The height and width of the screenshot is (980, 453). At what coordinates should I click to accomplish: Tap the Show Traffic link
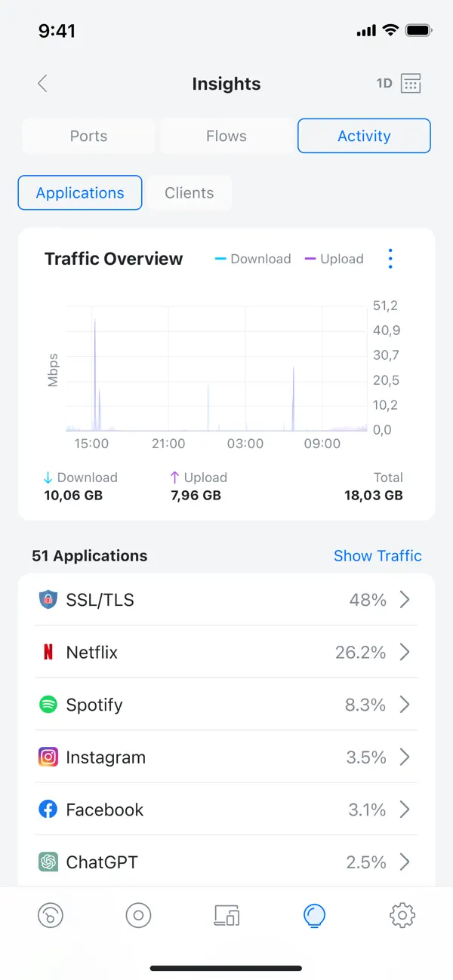click(377, 556)
